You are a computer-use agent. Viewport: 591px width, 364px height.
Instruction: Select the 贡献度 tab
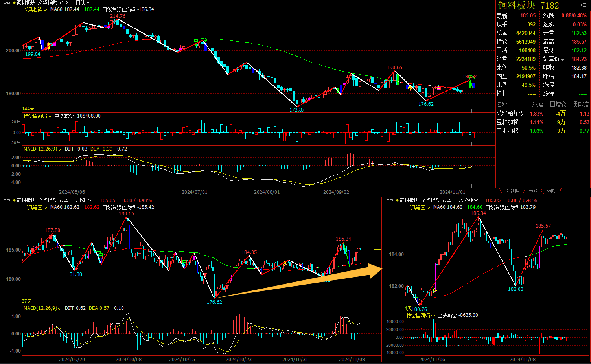coord(512,191)
